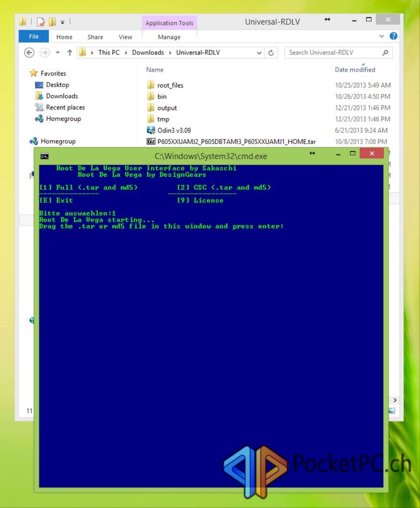The height and width of the screenshot is (508, 420).
Task: Minimize the cmd.exe window
Action: [338, 154]
